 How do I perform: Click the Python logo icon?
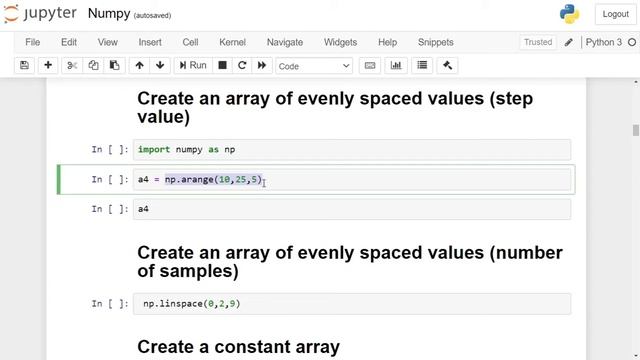(x=569, y=14)
